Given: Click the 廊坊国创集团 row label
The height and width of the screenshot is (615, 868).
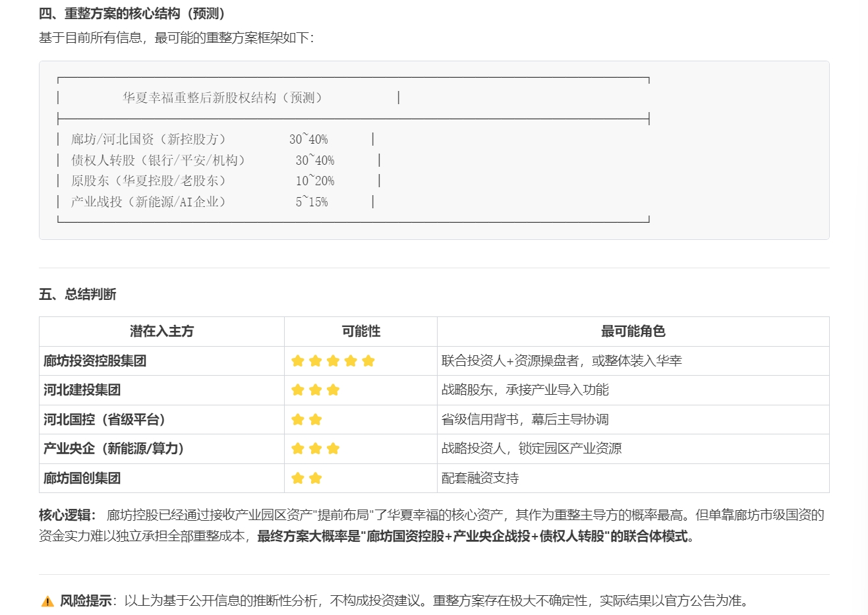Looking at the screenshot, I should pos(82,478).
